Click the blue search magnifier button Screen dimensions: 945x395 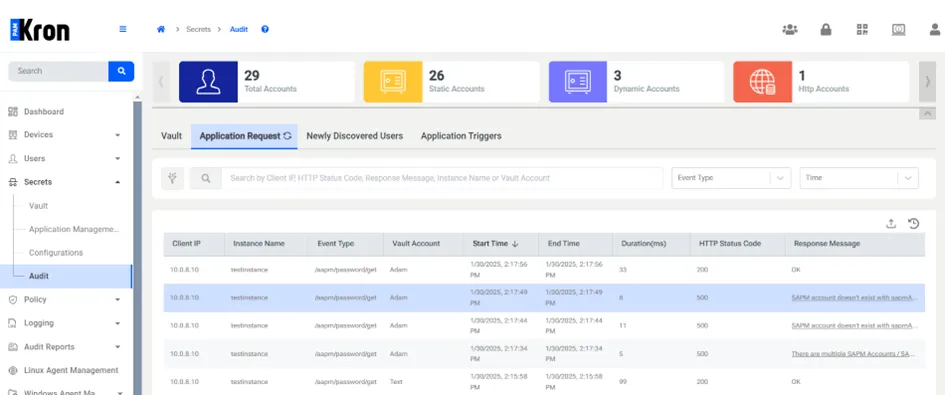tap(121, 71)
